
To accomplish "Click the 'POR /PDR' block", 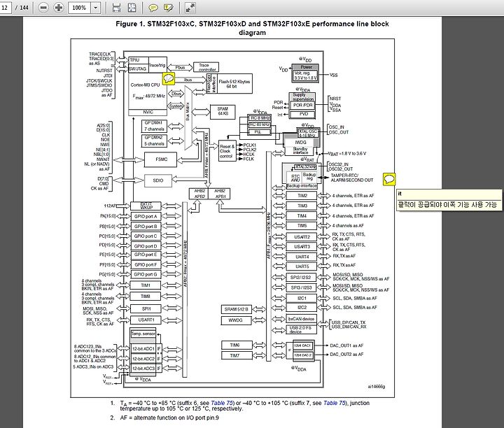I will tap(303, 106).
